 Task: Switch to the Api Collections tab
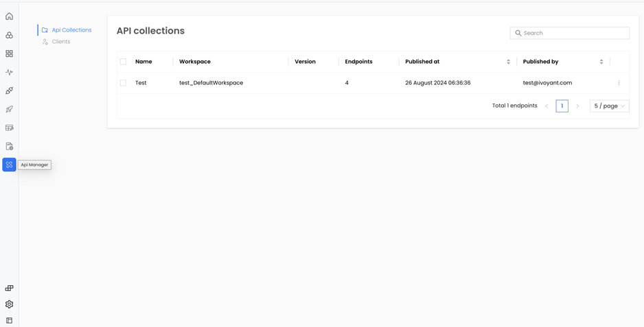(x=71, y=30)
